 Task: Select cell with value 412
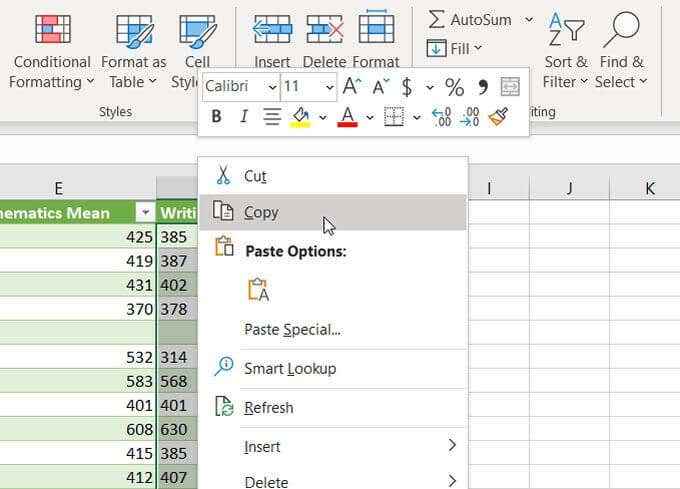tap(77, 477)
